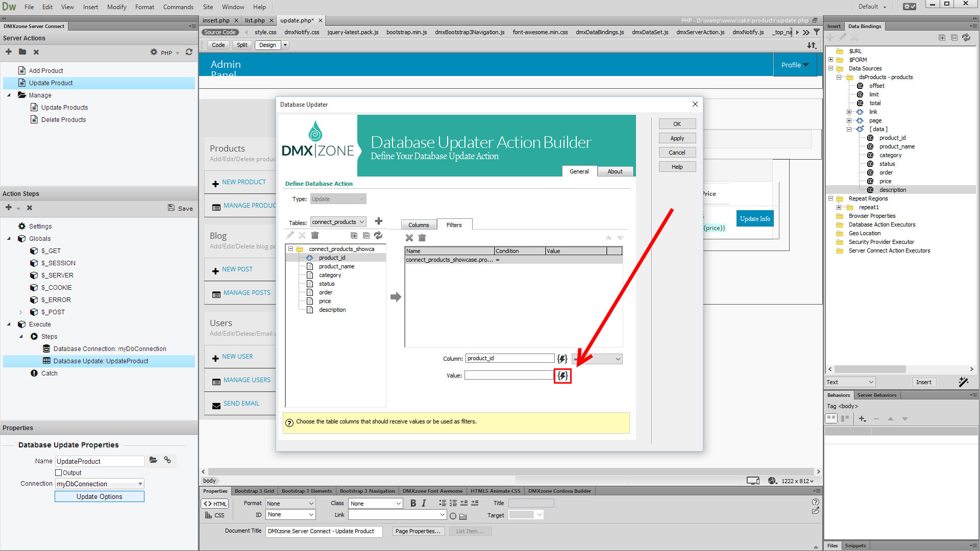The height and width of the screenshot is (551, 980).
Task: Click Apply in Database Updater
Action: click(x=677, y=138)
